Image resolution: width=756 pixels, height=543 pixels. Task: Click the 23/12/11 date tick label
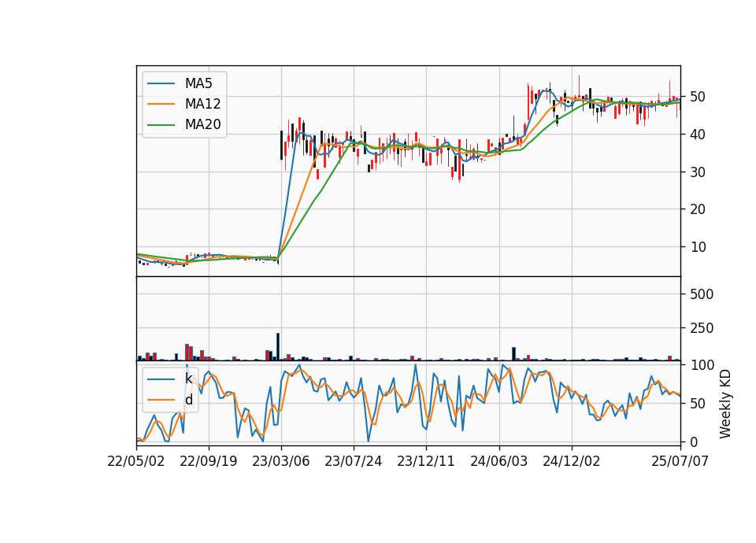click(426, 461)
